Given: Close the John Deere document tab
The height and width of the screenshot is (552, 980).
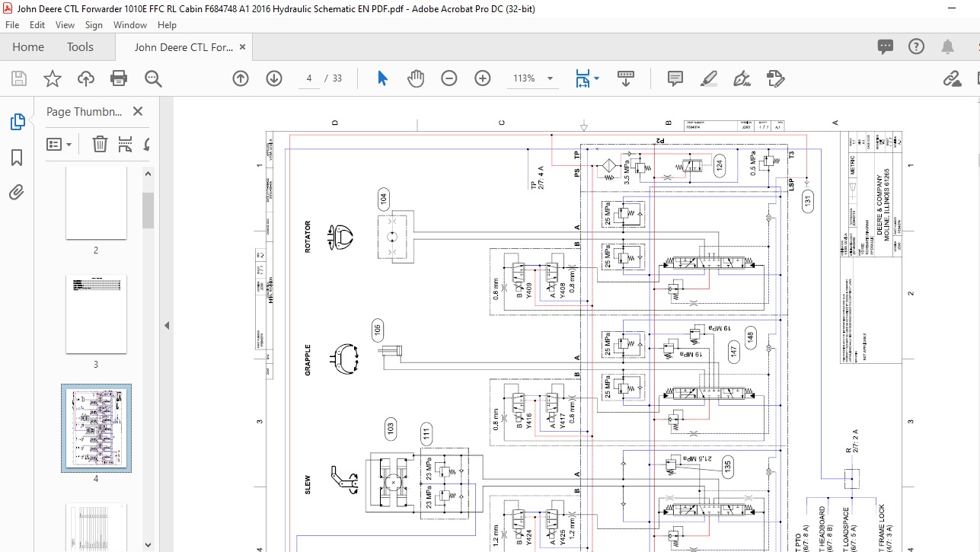Looking at the screenshot, I should (x=243, y=47).
